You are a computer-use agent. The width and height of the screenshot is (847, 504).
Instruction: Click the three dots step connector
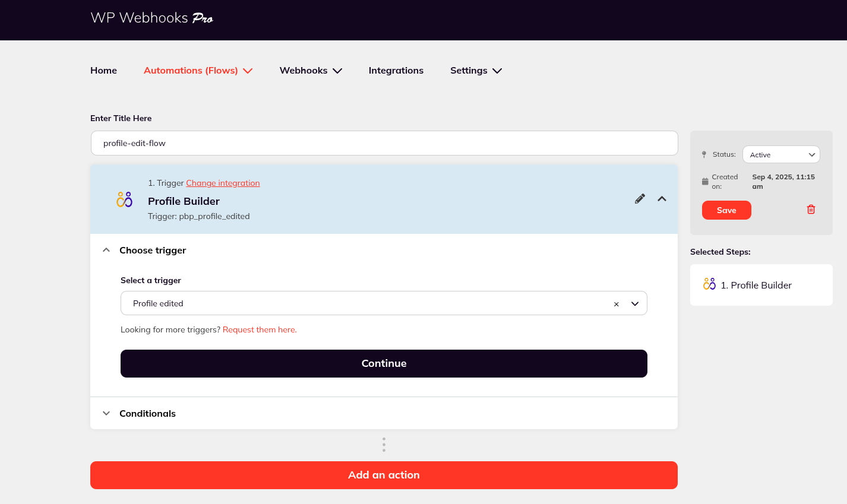pos(384,445)
